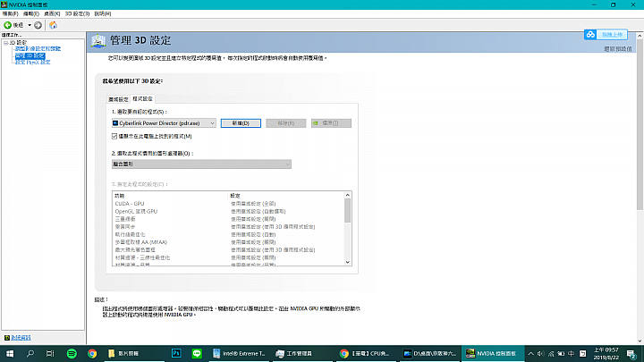Click the Restore button with NVIDIA logo
The height and width of the screenshot is (362, 644).
pyautogui.click(x=331, y=123)
